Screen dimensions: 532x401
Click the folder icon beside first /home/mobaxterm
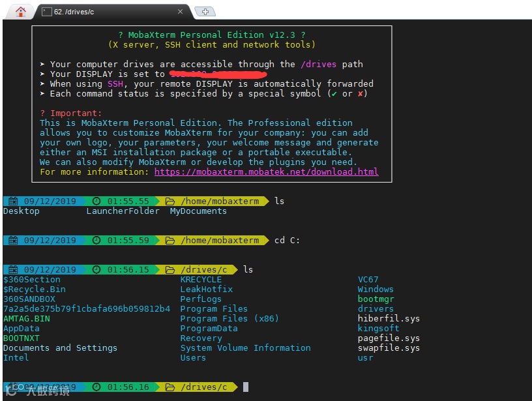click(170, 201)
